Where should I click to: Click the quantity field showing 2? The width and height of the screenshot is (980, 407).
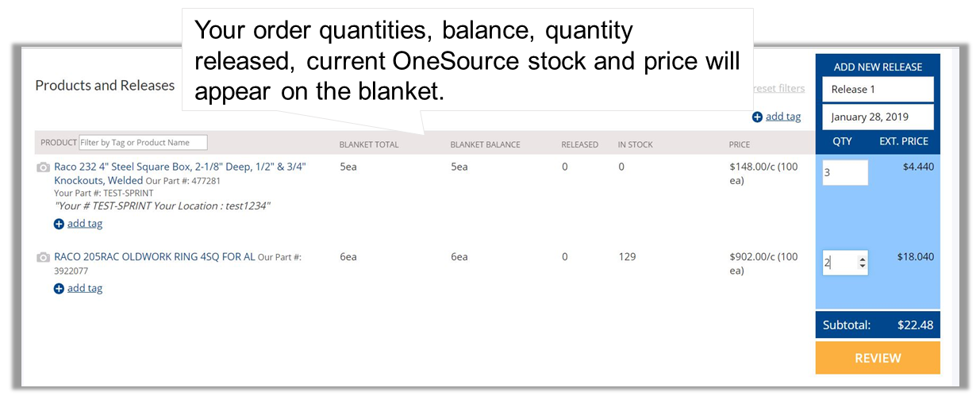point(845,263)
